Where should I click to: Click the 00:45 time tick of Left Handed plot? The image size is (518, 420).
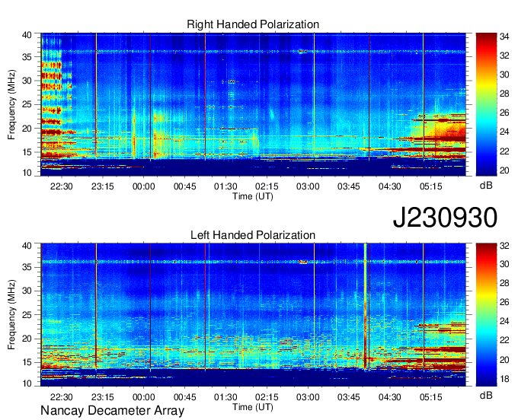coord(184,397)
